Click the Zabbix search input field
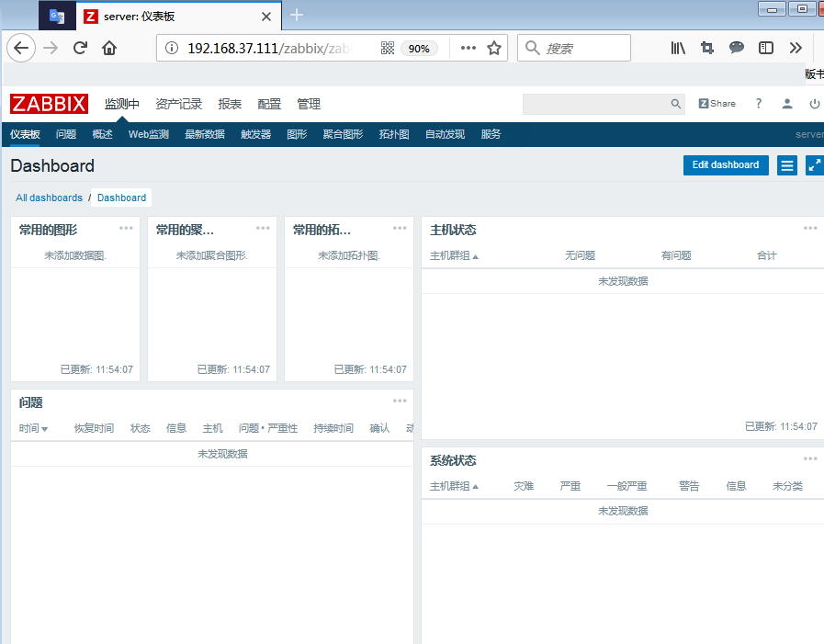 pos(595,104)
